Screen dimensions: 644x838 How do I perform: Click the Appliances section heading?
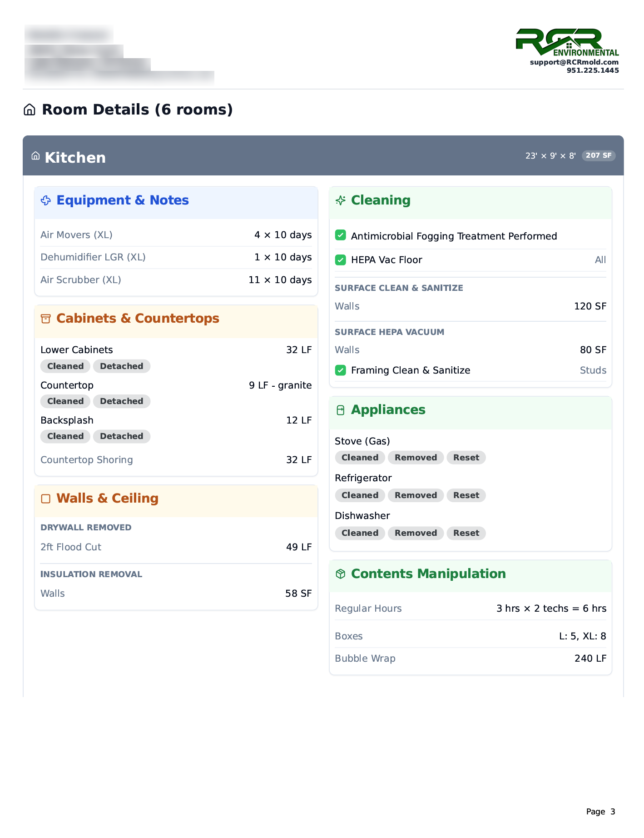(x=388, y=410)
